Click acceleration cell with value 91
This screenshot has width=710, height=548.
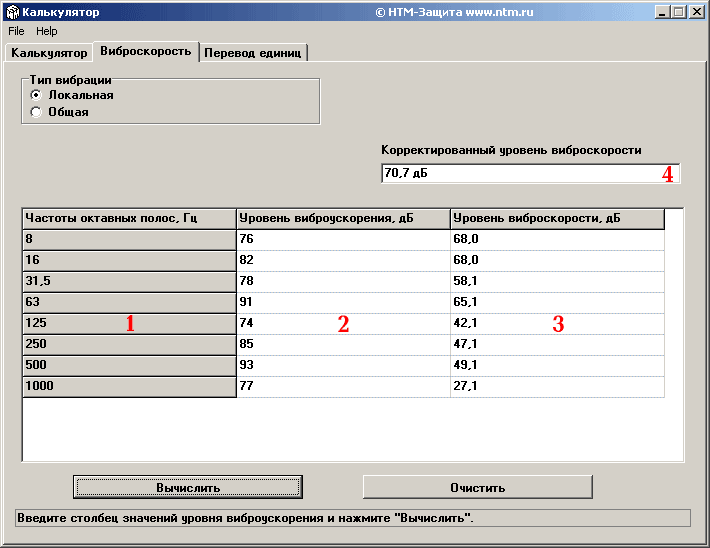tap(343, 303)
